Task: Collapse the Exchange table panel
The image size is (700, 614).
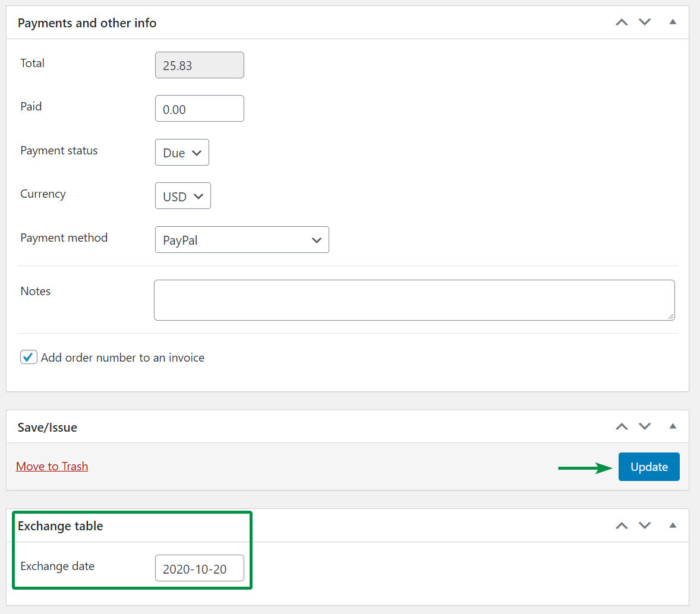Action: tap(672, 526)
